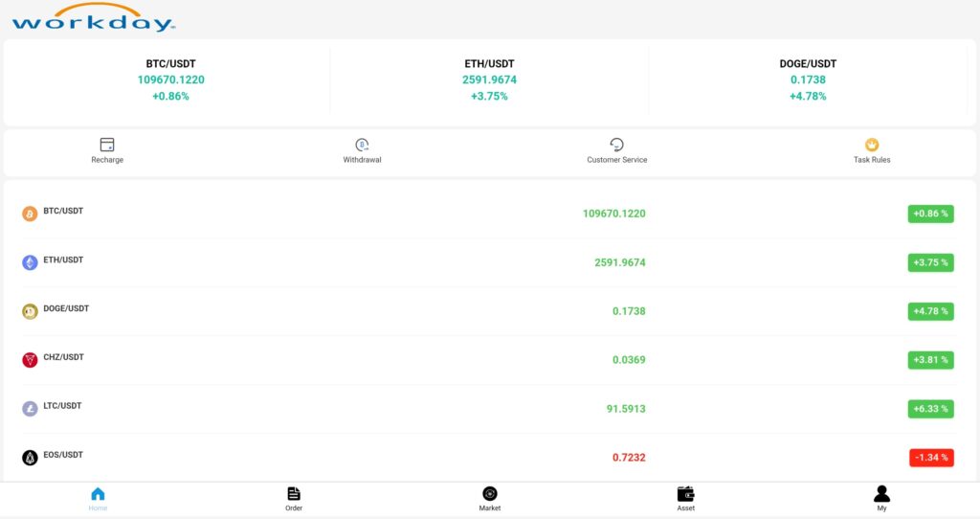Screen dimensions: 980x519
Task: Click the +3.75 % change badge
Action: pyautogui.click(x=930, y=262)
